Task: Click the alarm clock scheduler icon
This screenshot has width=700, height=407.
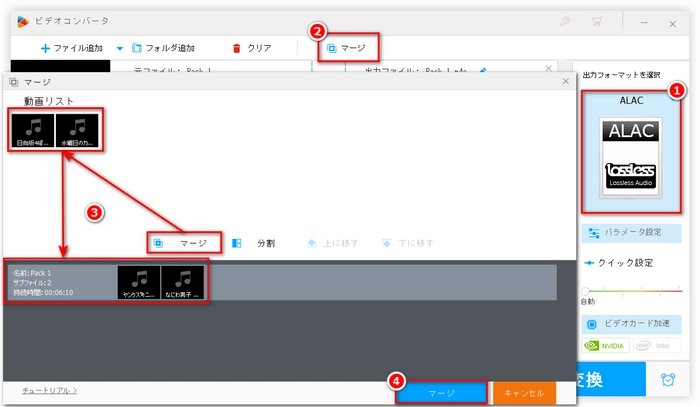Action: pos(667,380)
